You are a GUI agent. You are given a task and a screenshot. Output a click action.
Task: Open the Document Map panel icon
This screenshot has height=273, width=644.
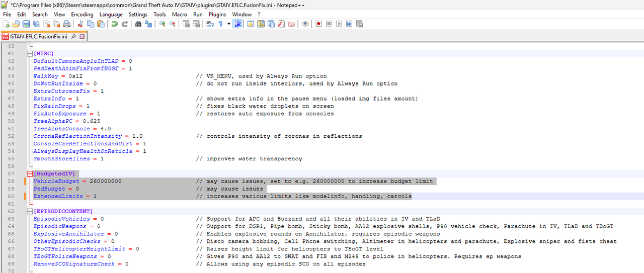pyautogui.click(x=261, y=24)
